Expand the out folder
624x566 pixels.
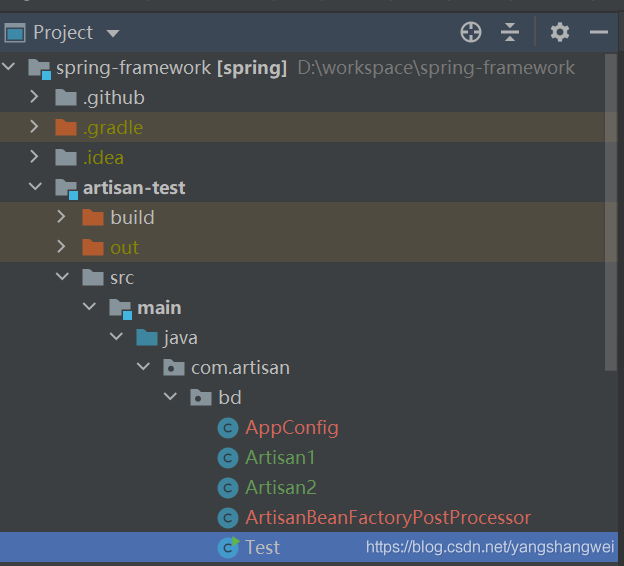(61, 247)
